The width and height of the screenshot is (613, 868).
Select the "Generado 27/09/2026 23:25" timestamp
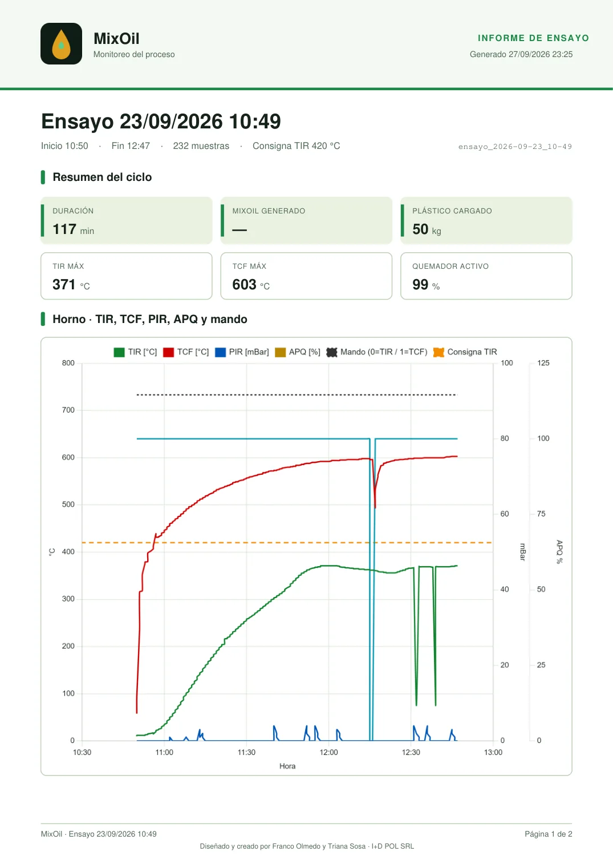tap(521, 54)
